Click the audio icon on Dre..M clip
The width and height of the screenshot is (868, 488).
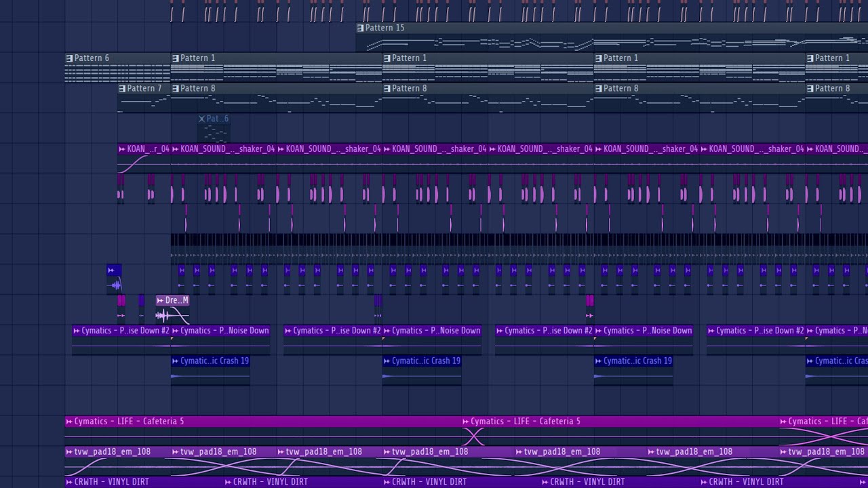[160, 300]
